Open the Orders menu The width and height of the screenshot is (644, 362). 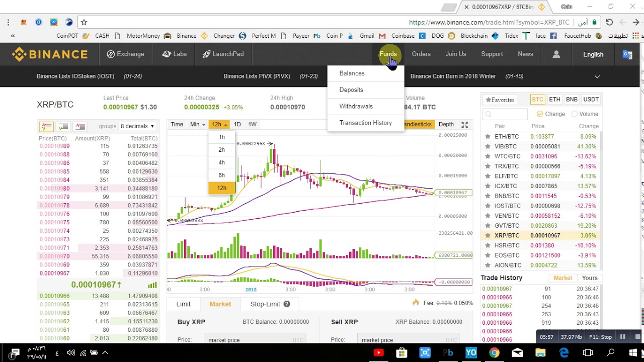tap(421, 54)
